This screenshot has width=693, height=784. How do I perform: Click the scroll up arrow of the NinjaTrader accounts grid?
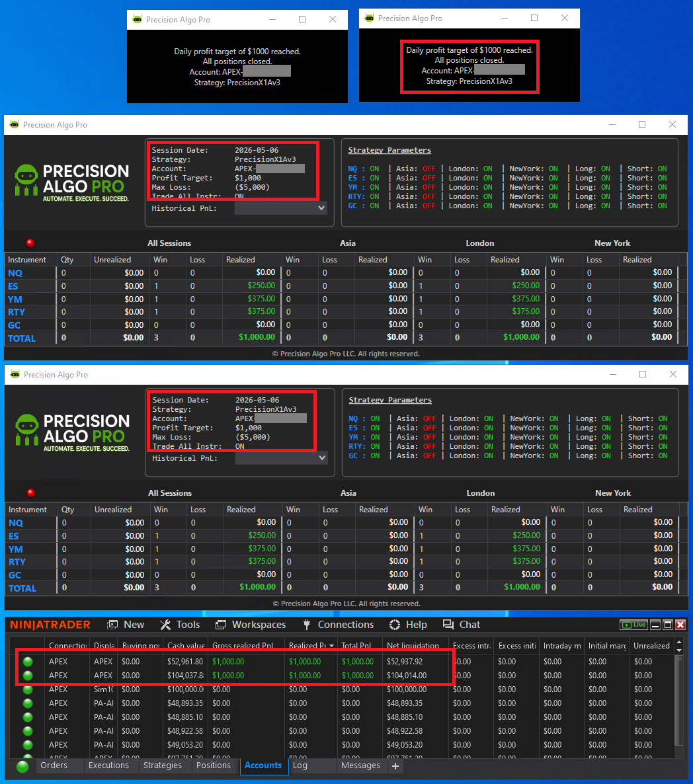pos(679,642)
